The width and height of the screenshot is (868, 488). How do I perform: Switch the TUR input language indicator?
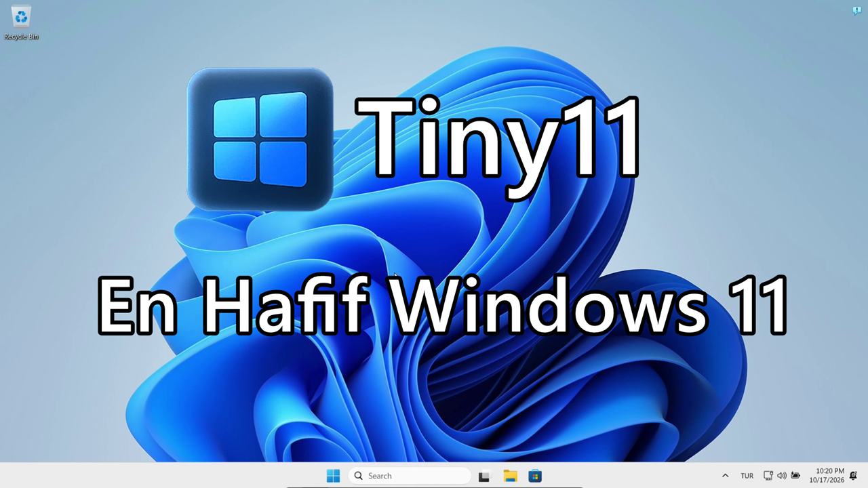747,476
